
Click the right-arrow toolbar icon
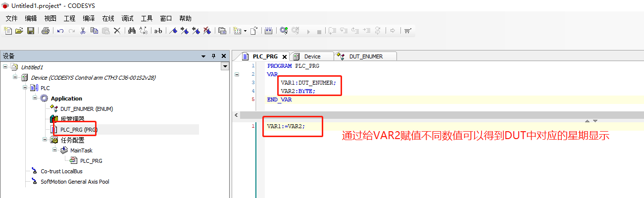393,31
